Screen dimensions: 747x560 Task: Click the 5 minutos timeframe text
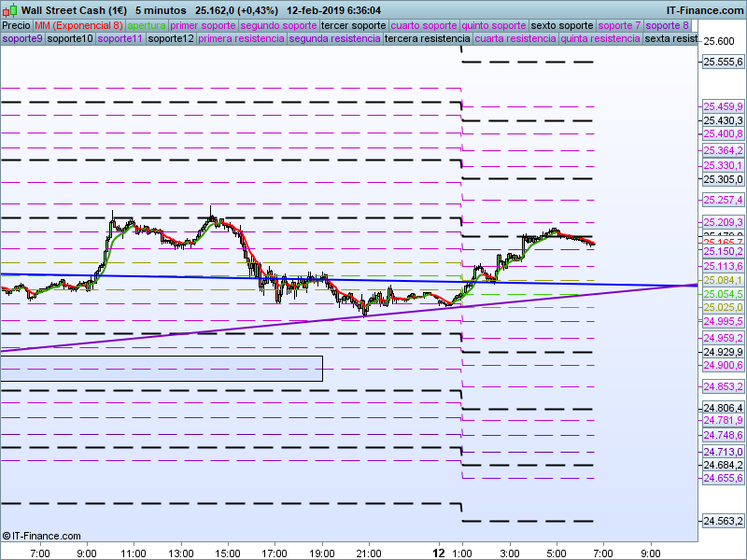click(161, 10)
